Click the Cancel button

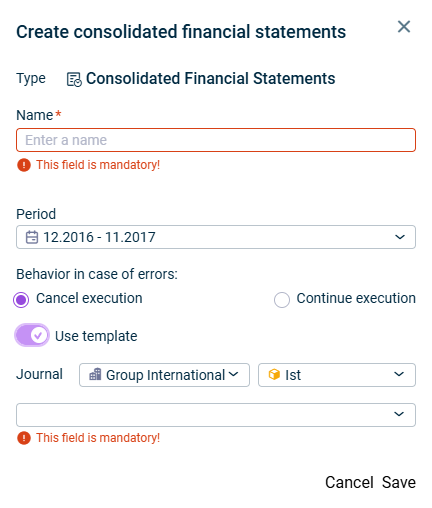pyautogui.click(x=349, y=482)
